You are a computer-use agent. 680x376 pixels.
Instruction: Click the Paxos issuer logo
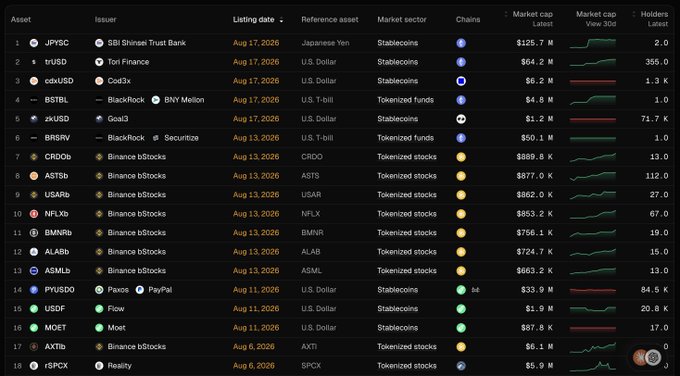(99, 290)
